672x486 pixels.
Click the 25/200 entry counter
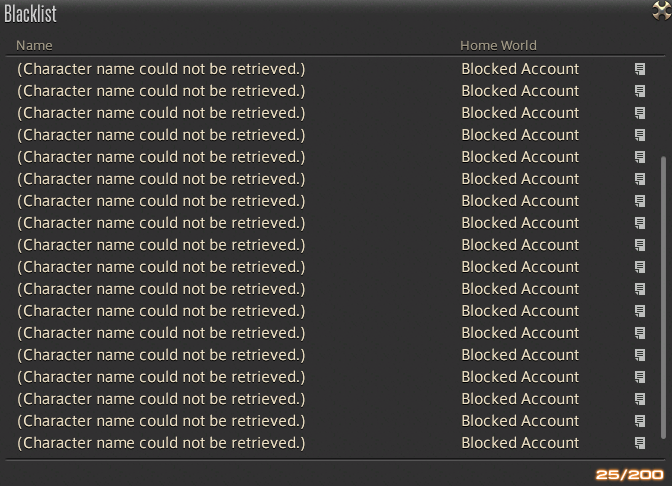coord(630,474)
